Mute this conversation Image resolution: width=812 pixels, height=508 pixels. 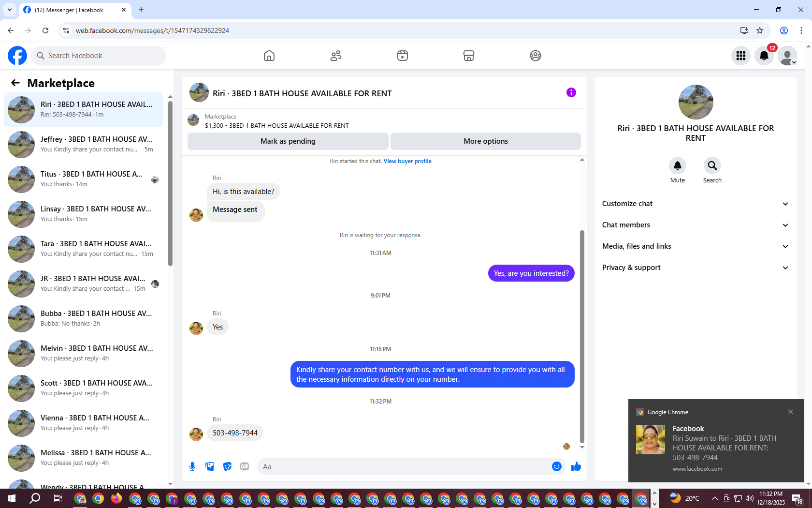click(678, 165)
